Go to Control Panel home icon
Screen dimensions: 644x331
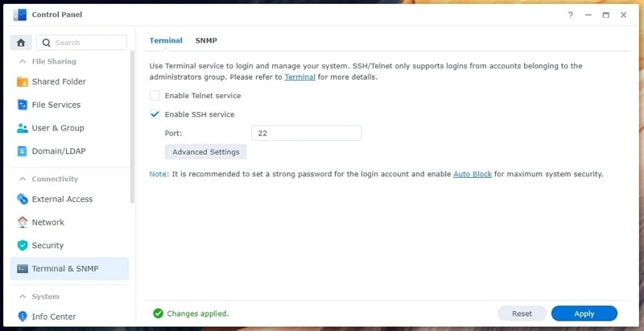pyautogui.click(x=21, y=43)
